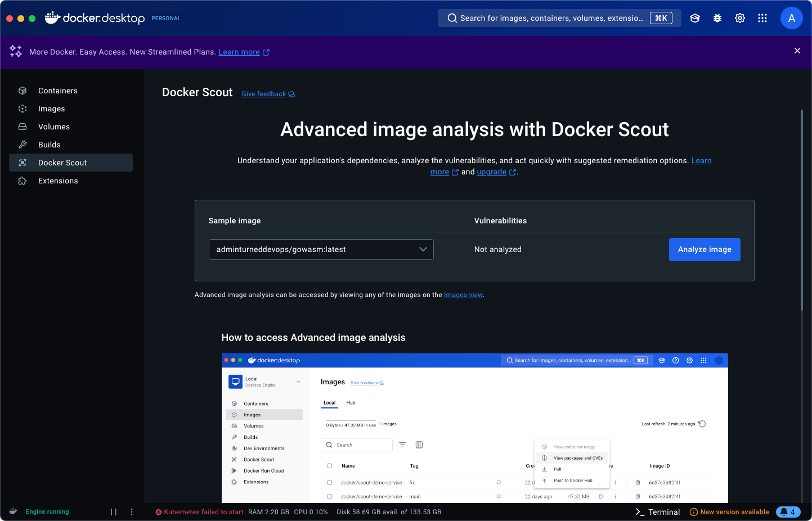Click the page vertical scrollbar

[x=802, y=209]
